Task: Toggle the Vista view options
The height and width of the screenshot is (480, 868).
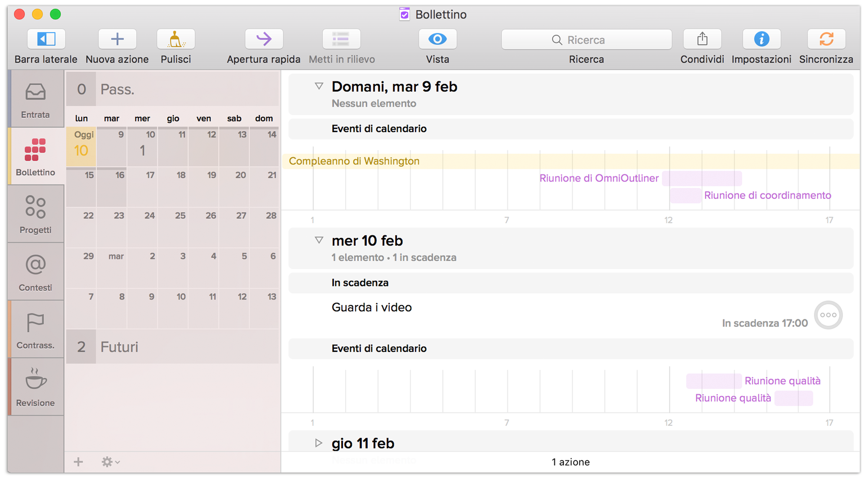Action: click(x=437, y=39)
